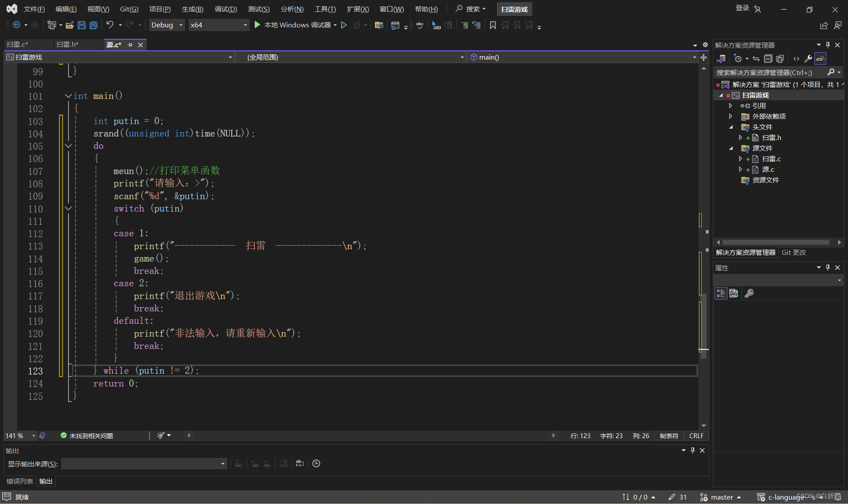Click the navigate back arrow icon
Screen dimensions: 848x504
pos(16,25)
